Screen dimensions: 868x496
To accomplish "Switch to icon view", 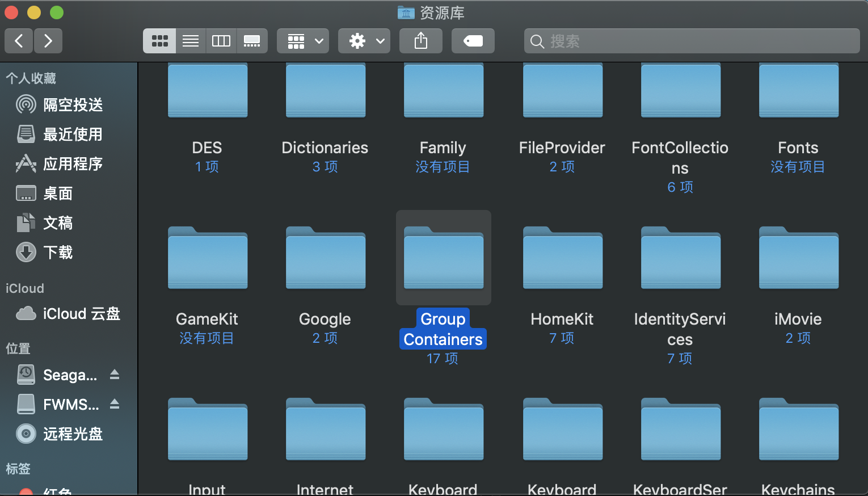I will tap(159, 41).
